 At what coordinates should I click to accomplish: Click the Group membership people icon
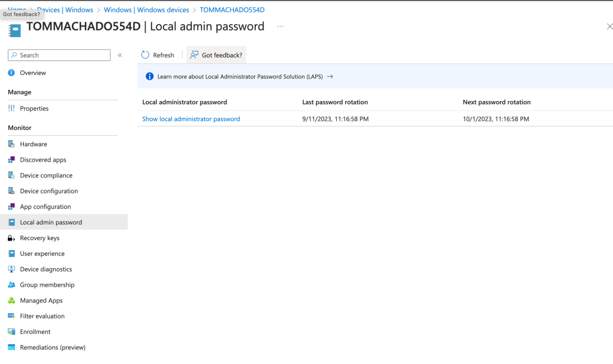coord(11,285)
